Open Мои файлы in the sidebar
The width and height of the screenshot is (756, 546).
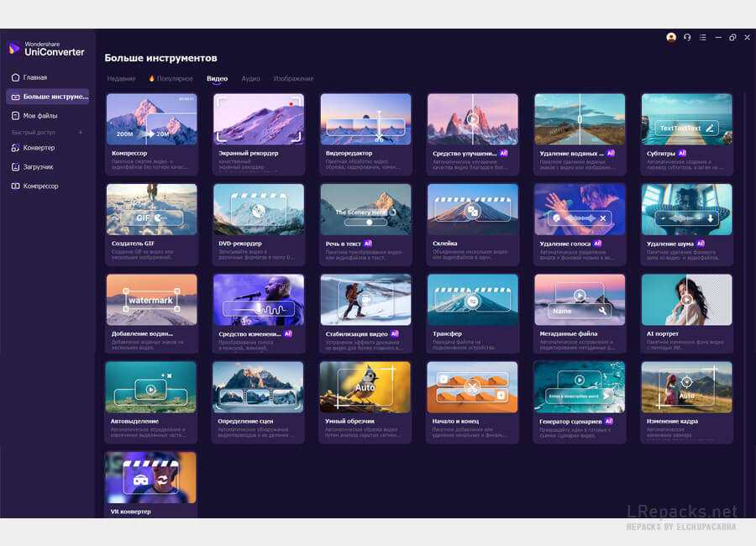click(39, 116)
